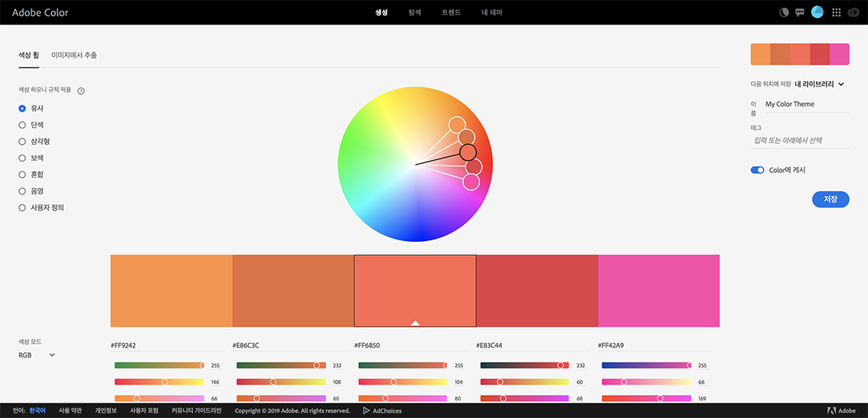Select the 단색 harmony rule

point(22,125)
